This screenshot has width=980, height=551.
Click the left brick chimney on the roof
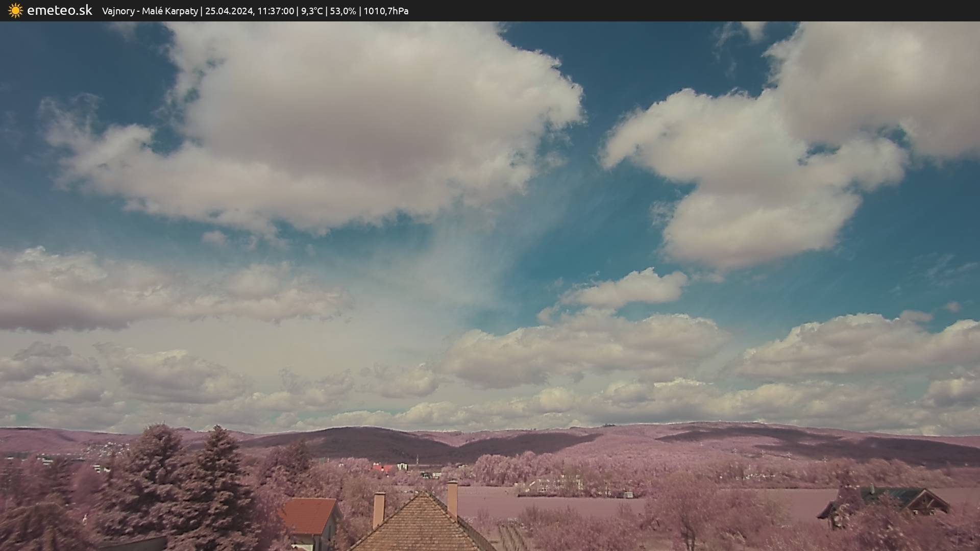click(x=379, y=509)
